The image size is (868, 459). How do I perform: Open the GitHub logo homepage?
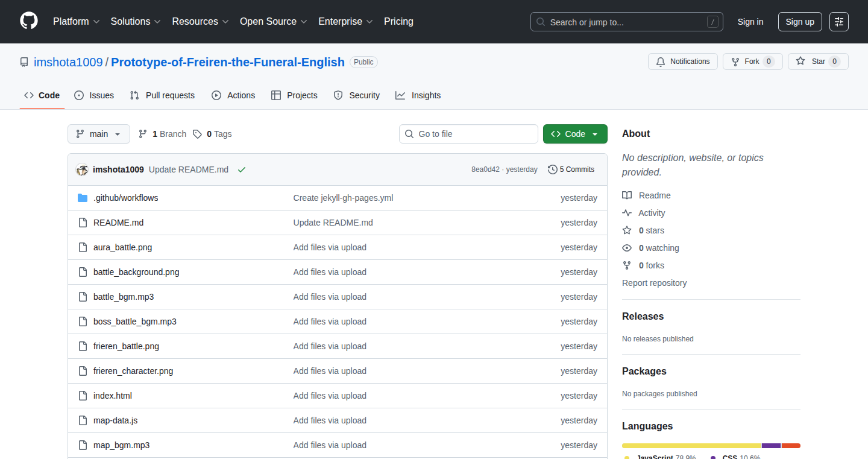[29, 21]
